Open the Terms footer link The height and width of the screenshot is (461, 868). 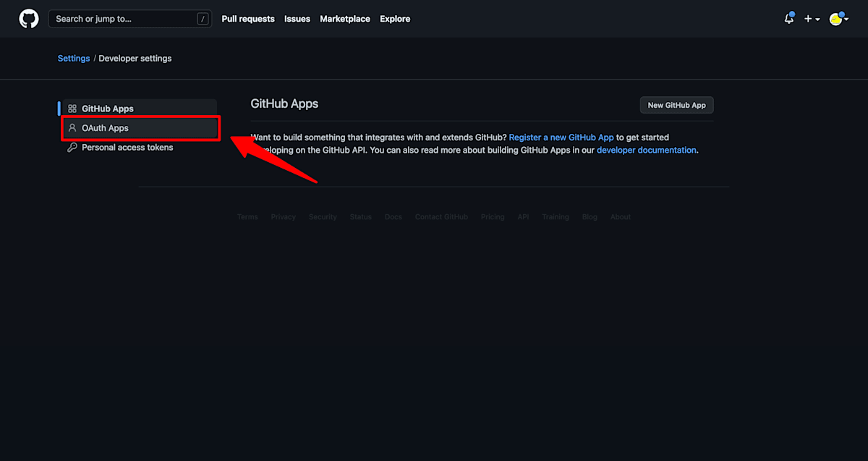[x=247, y=217]
